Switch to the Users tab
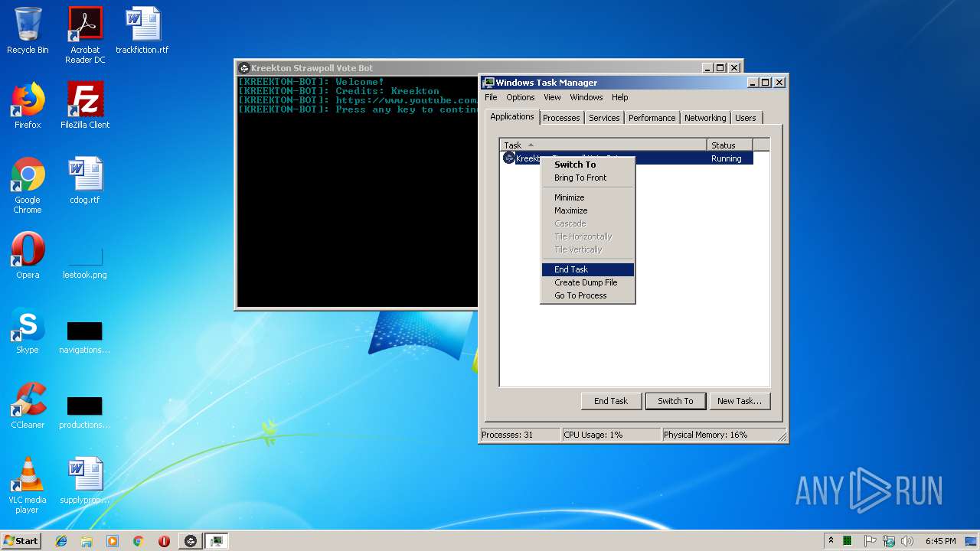 click(745, 118)
